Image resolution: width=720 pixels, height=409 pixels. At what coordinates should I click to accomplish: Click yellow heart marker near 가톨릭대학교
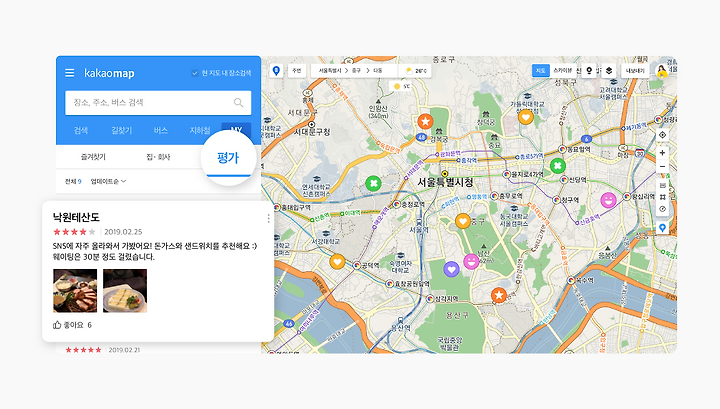[x=526, y=117]
